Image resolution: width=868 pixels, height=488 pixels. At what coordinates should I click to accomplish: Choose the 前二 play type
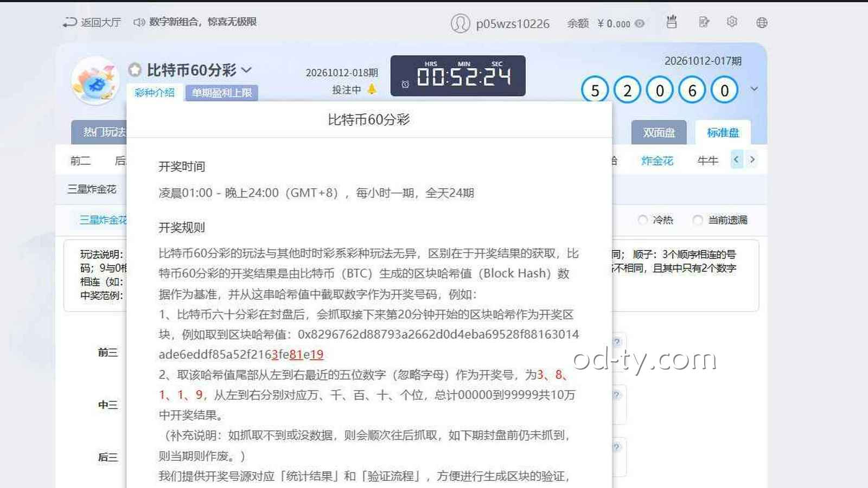click(x=80, y=160)
